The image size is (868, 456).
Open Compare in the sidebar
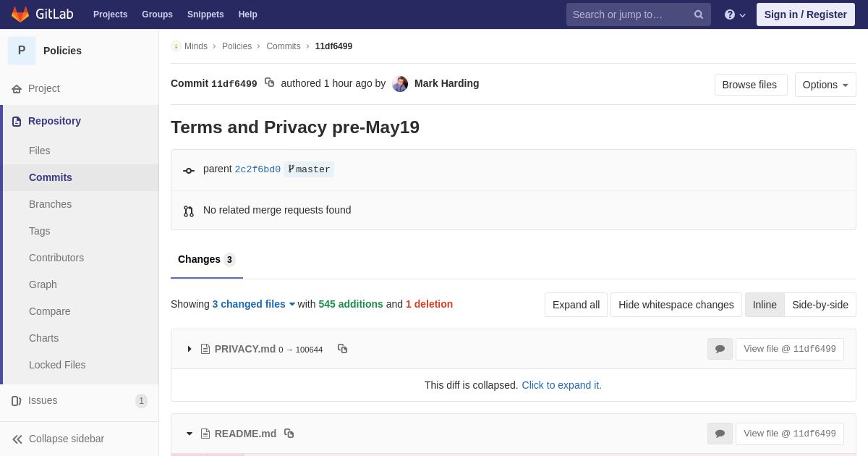(x=50, y=311)
